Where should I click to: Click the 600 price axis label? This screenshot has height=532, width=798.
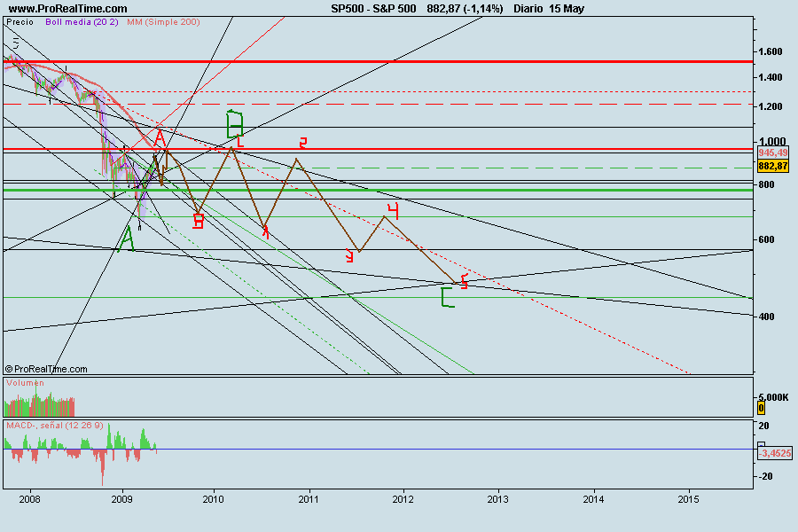point(766,239)
